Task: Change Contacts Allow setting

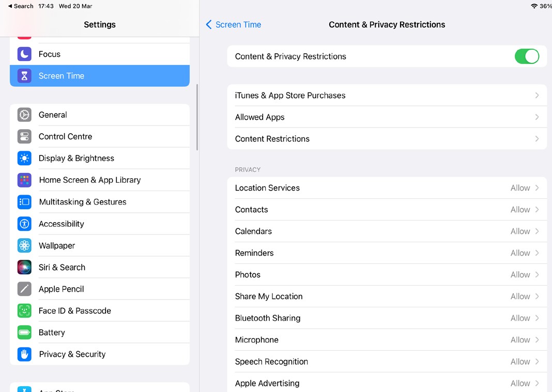Action: pyautogui.click(x=525, y=210)
